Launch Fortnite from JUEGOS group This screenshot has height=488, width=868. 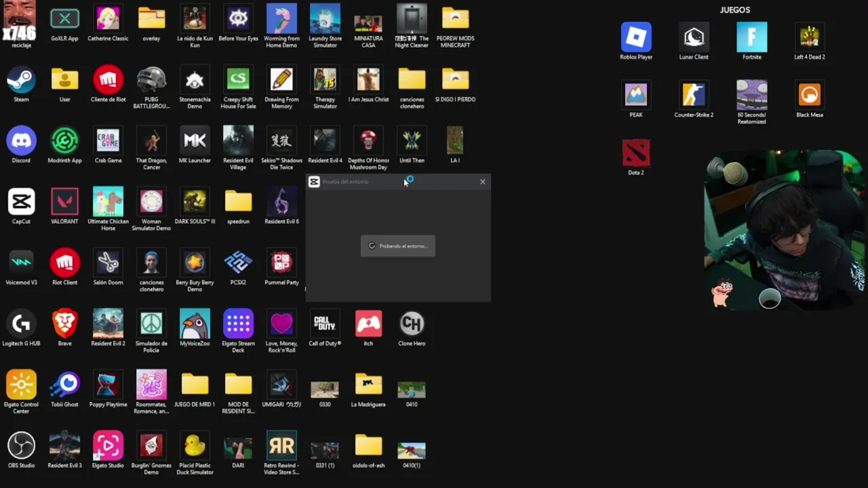[752, 37]
